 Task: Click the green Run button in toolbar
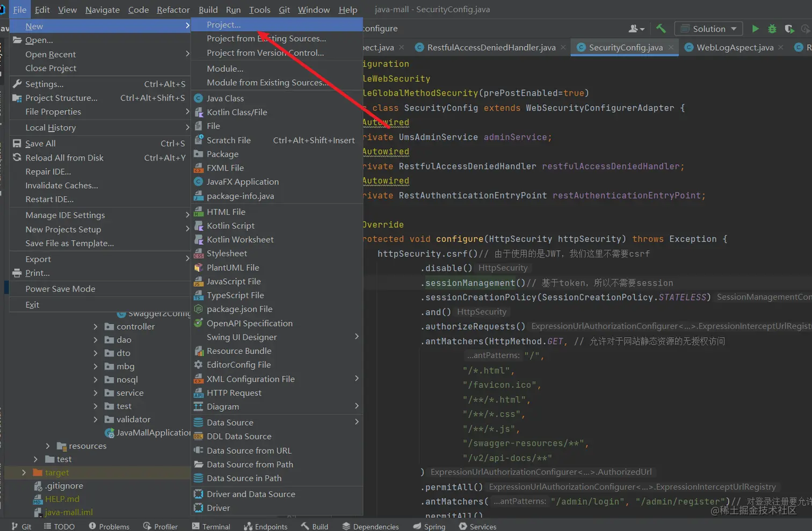coord(755,29)
